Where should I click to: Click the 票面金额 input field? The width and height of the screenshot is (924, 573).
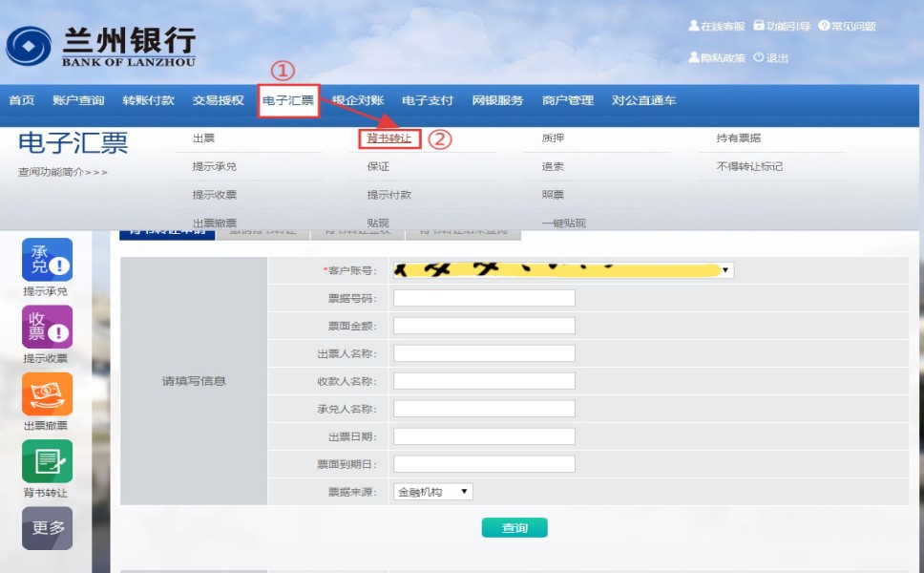[x=484, y=326]
